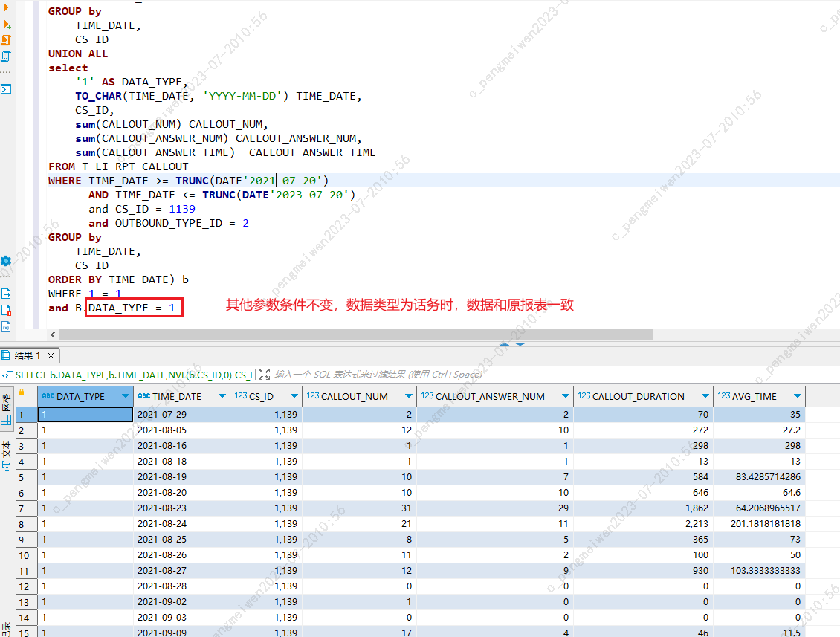Click the CALLOUT_DURATION cell 930
Viewport: 840px width, 637px height.
643,571
